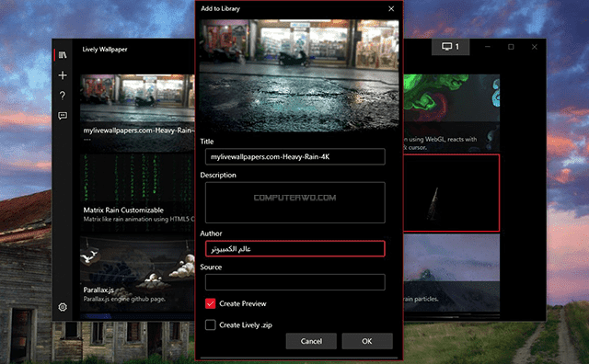Click the Cancel button
589x364 pixels.
311,341
